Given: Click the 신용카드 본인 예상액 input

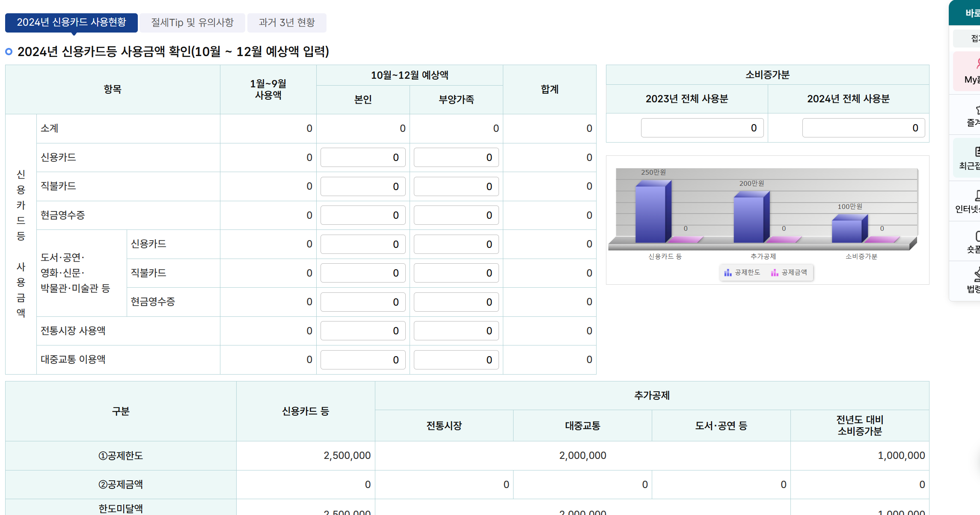Looking at the screenshot, I should [363, 157].
